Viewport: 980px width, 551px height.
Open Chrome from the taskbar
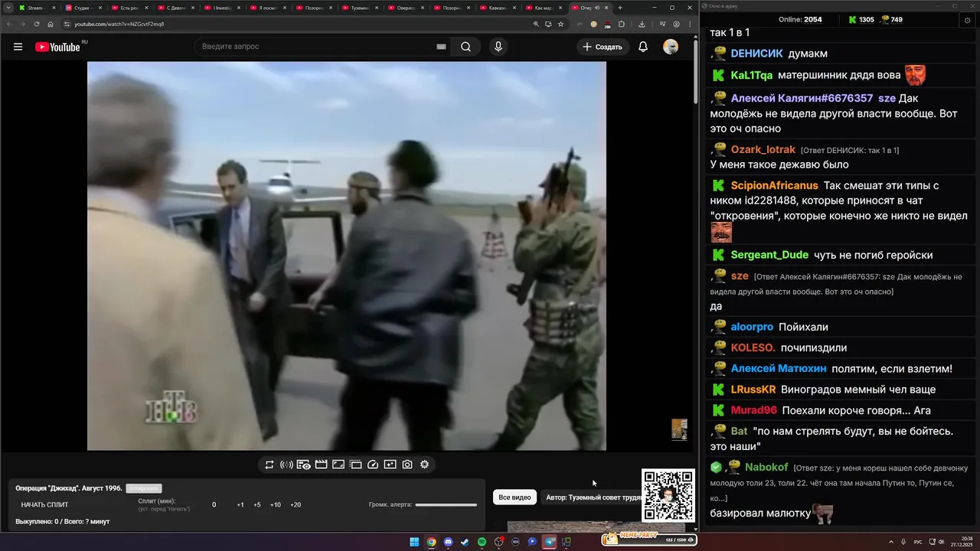(x=431, y=542)
